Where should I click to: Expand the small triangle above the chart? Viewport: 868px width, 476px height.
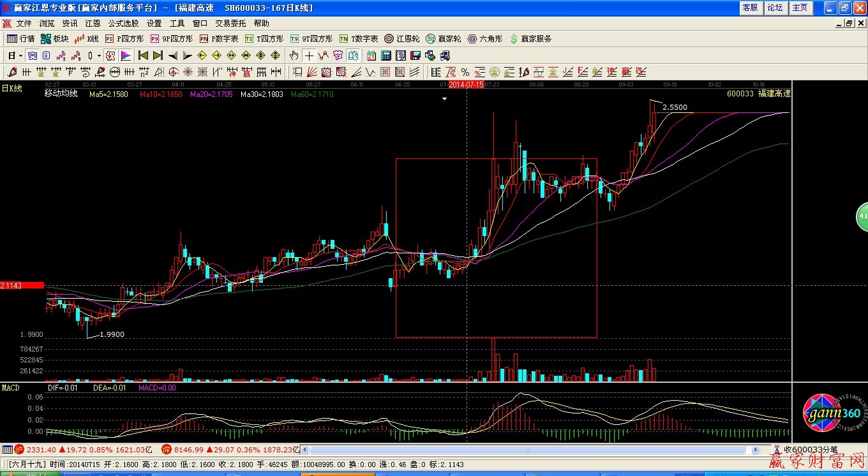click(x=445, y=99)
